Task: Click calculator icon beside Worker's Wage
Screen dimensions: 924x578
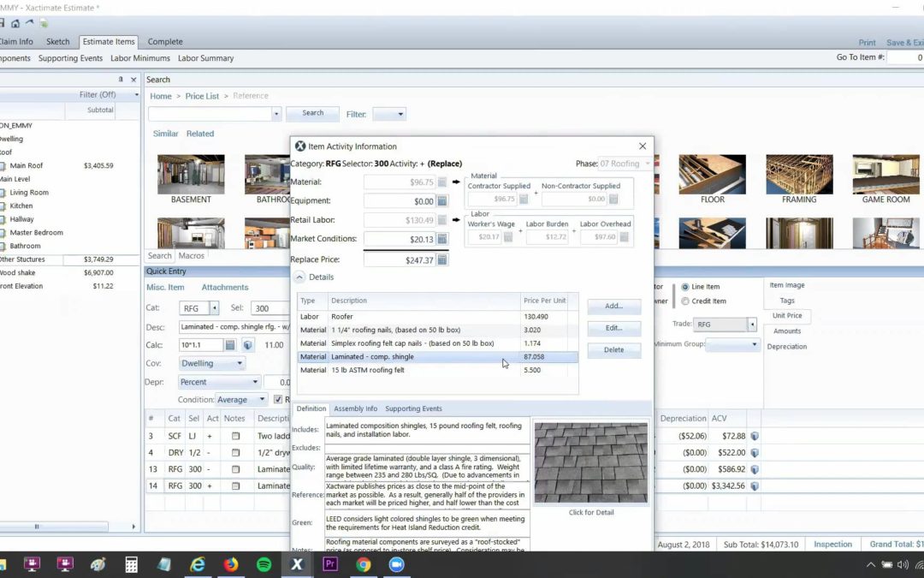Action: 508,237
